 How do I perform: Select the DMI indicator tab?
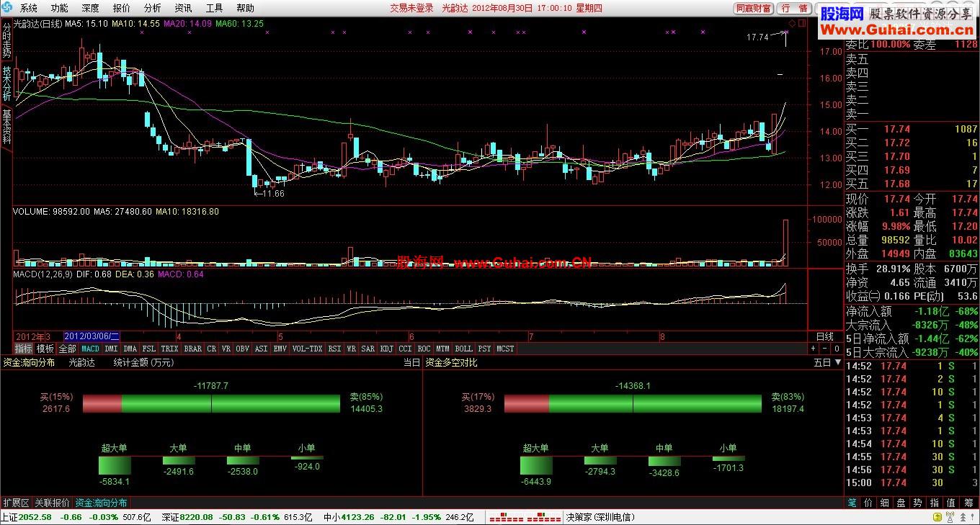point(111,349)
